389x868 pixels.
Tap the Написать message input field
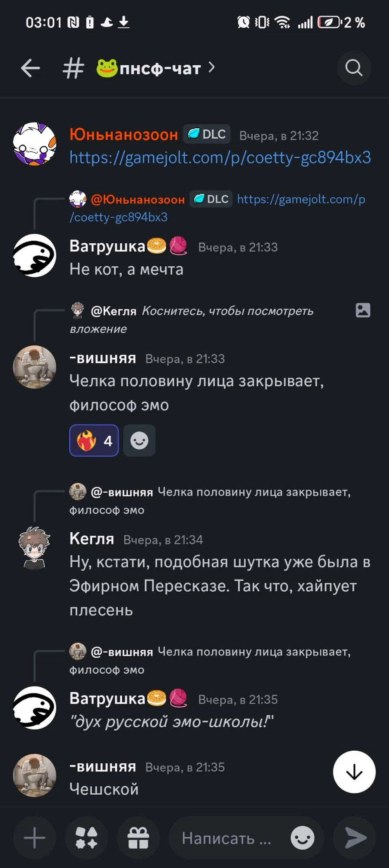pos(226,838)
